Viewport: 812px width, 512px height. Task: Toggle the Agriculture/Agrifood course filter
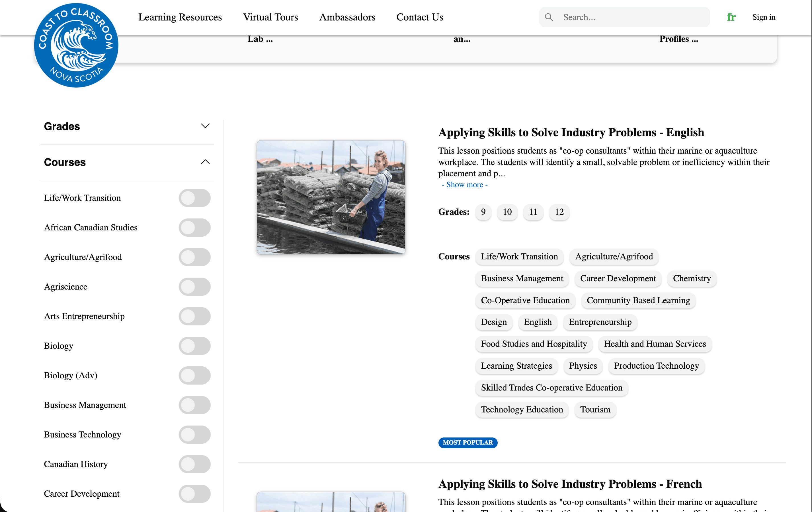194,257
